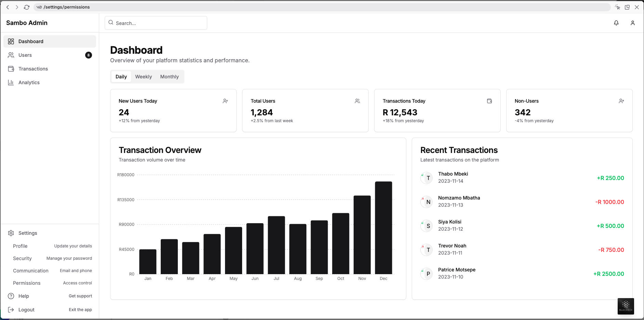Open the user account icon top right

(x=633, y=23)
